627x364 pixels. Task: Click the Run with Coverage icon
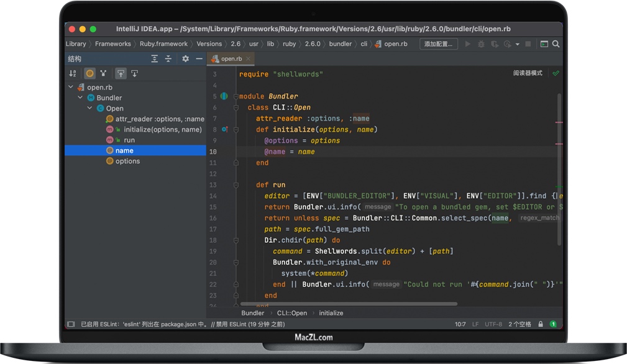click(x=495, y=44)
